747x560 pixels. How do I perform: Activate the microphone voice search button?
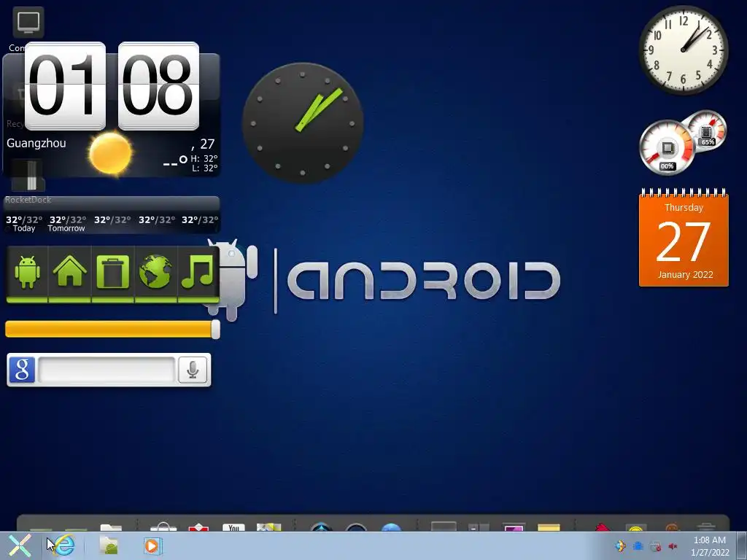click(x=193, y=370)
